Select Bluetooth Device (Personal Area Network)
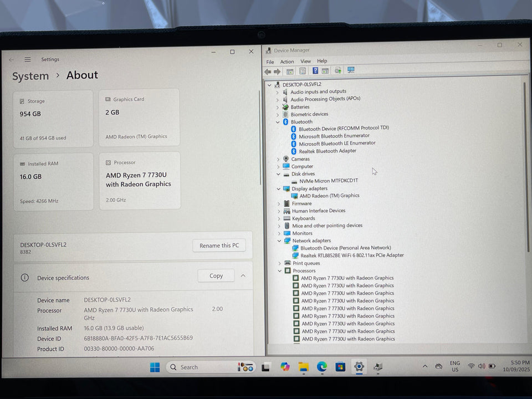Screen dimensions: 532x399 coord(345,248)
